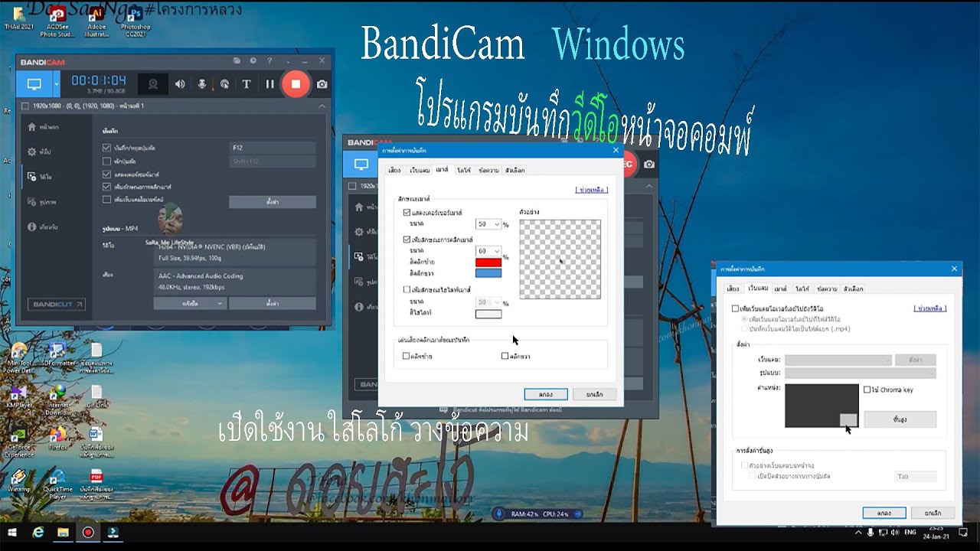Viewport: 980px width, 551px height.
Task: Enable add webcam overlay checkbox in webcam dialog
Action: click(735, 308)
